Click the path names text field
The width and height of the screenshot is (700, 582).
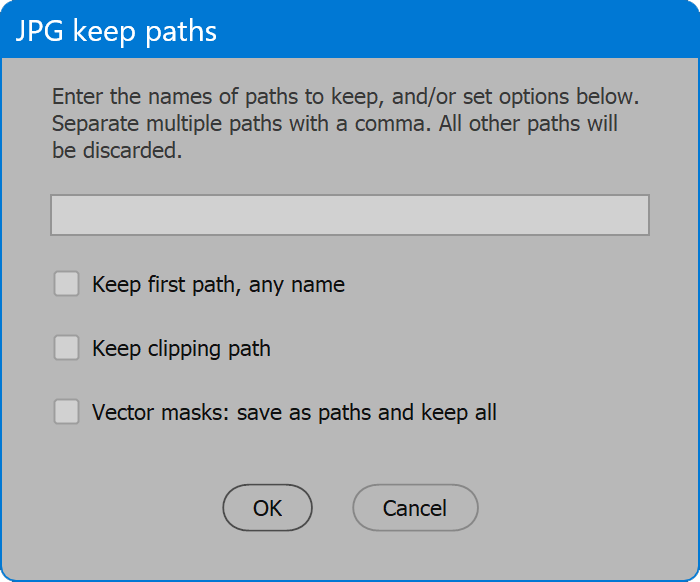tap(349, 215)
